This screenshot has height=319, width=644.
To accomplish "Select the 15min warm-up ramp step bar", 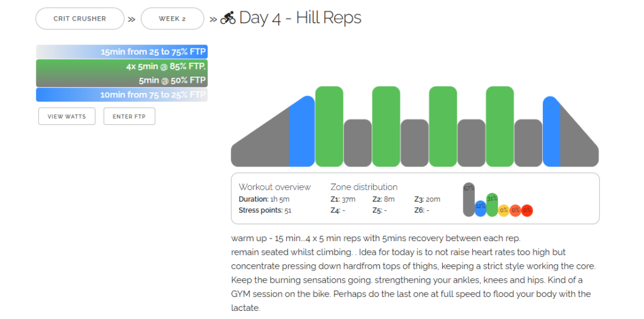I will click(x=121, y=51).
